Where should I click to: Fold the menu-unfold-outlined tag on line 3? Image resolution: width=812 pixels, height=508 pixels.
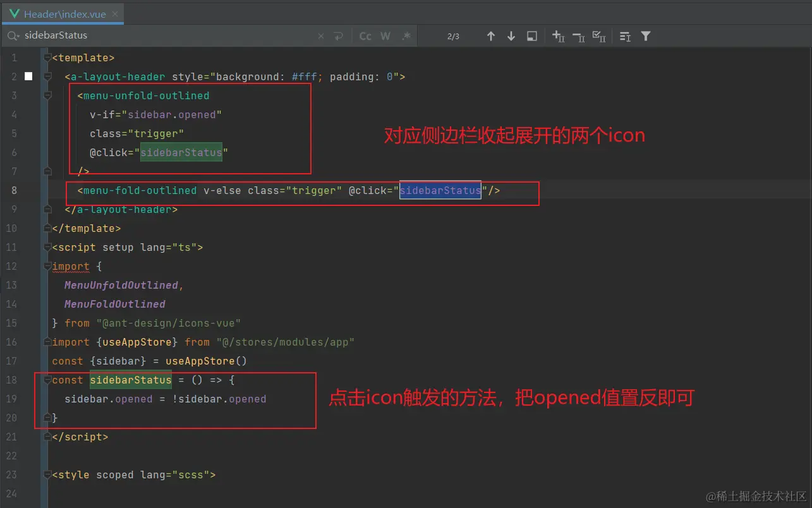click(x=47, y=95)
